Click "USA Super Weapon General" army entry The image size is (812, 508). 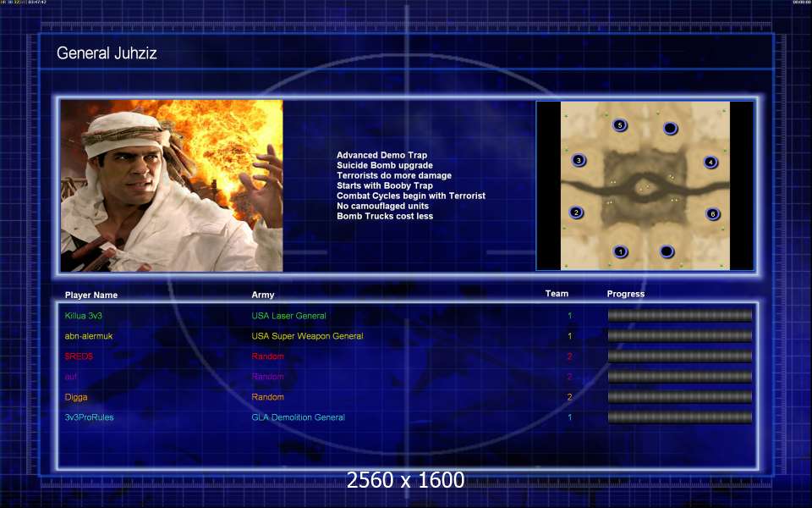308,336
